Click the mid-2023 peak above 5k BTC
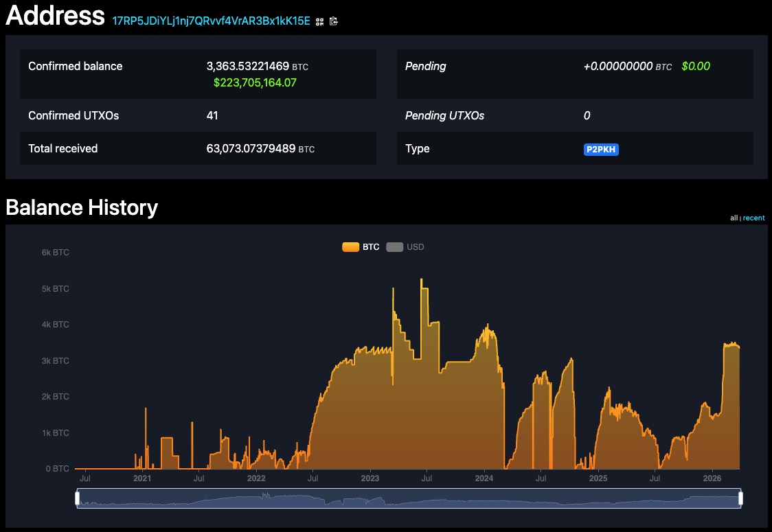Image resolution: width=772 pixels, height=532 pixels. (422, 280)
